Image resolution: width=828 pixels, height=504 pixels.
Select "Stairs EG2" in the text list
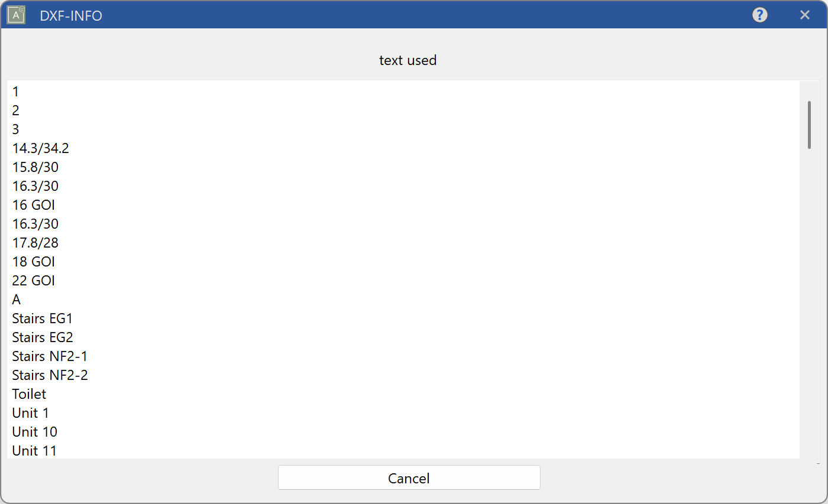pos(43,337)
